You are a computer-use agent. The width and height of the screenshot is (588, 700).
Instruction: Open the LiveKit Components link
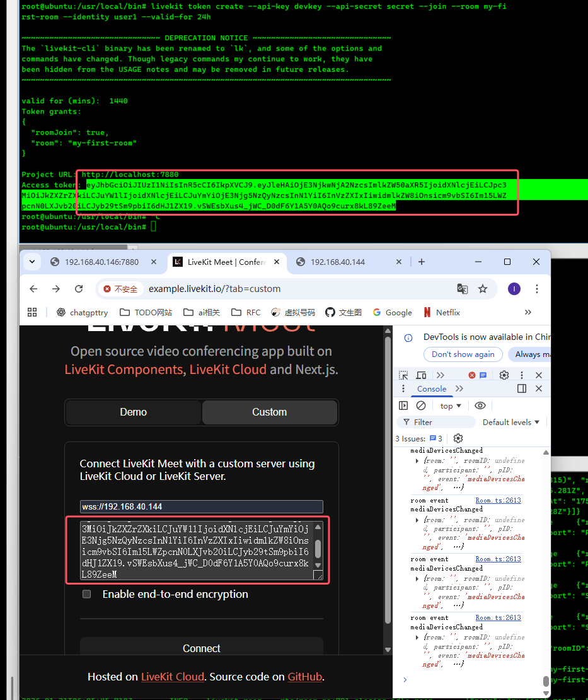click(x=124, y=370)
